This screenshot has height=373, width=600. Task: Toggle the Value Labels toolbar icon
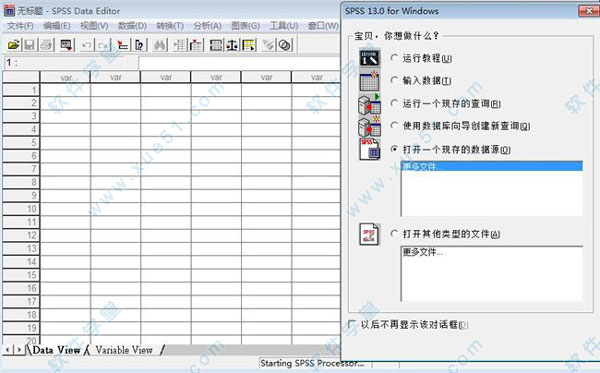(x=268, y=45)
